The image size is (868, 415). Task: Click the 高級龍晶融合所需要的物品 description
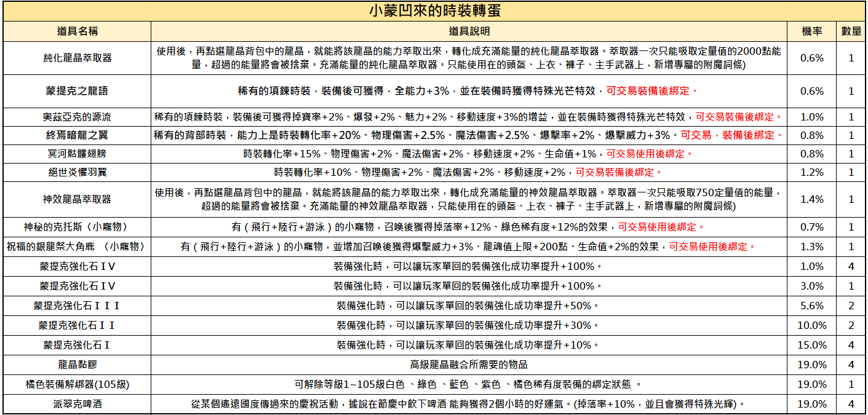[x=469, y=365]
